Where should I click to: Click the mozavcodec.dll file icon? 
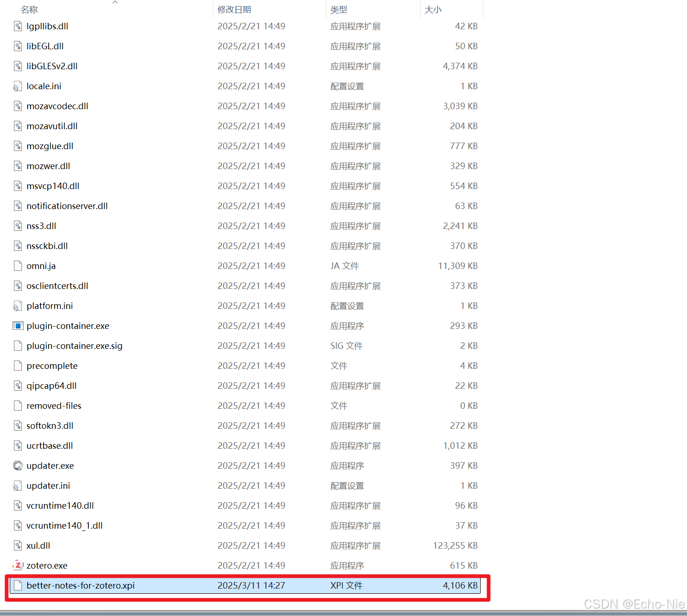18,106
